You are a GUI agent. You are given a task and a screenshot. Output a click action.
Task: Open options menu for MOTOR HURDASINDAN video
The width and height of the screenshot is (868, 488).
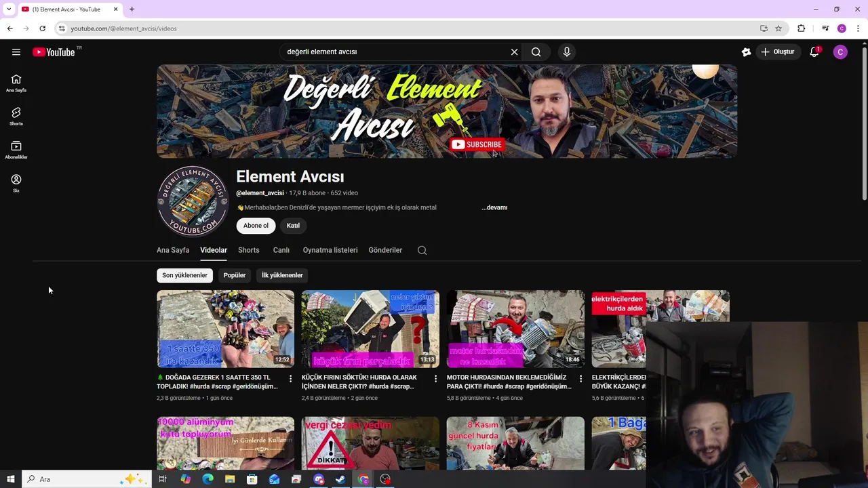pos(580,378)
